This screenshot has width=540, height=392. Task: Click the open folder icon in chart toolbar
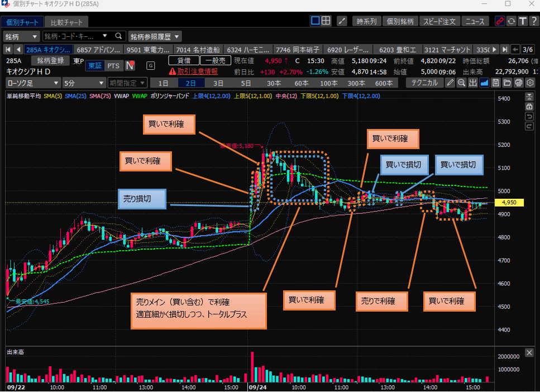pos(507,83)
